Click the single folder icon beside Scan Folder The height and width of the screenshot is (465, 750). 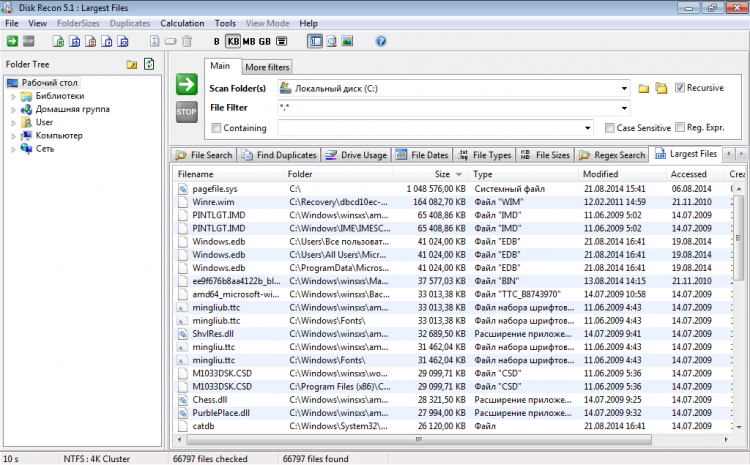[644, 89]
